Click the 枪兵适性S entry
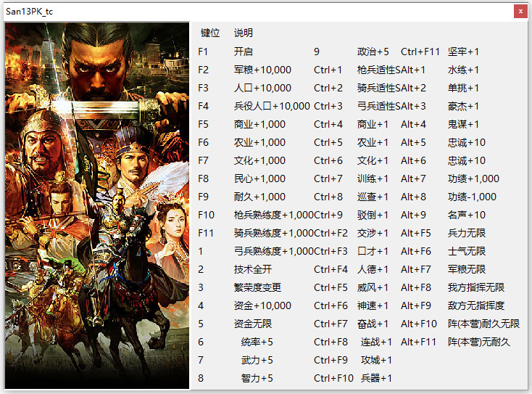 (x=378, y=70)
